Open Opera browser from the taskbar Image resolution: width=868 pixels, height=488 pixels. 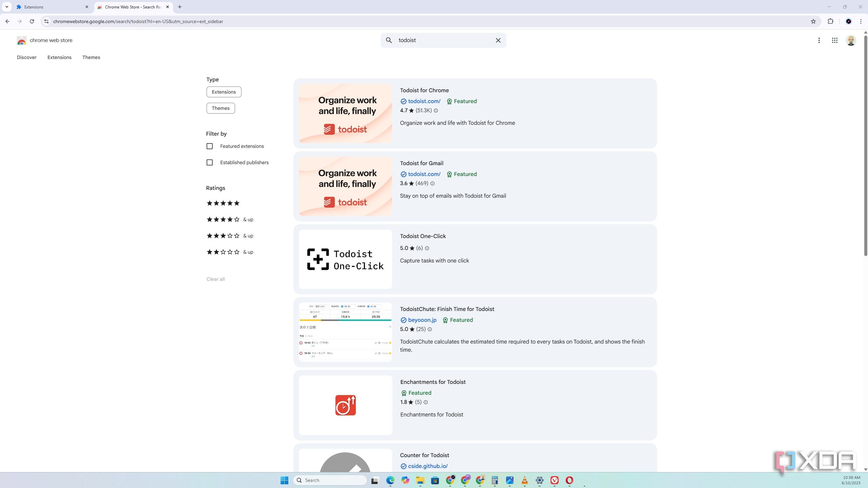coord(569,480)
